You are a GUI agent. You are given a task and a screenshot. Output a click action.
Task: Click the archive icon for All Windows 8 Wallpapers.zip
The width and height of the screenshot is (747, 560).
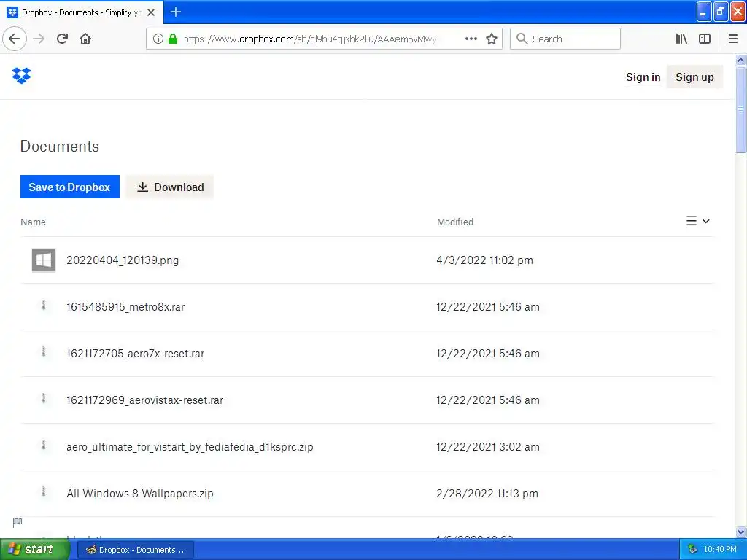[x=43, y=492]
